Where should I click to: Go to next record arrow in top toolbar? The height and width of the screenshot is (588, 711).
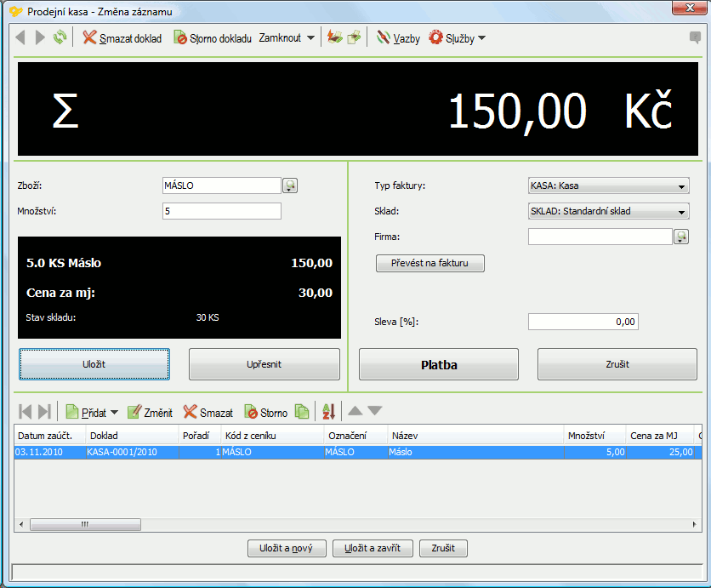point(40,37)
